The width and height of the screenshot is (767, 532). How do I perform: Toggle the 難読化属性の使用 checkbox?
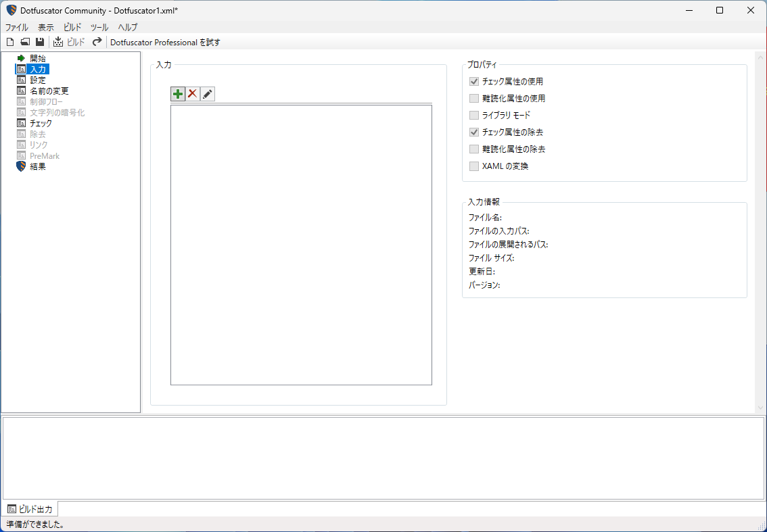tap(474, 98)
